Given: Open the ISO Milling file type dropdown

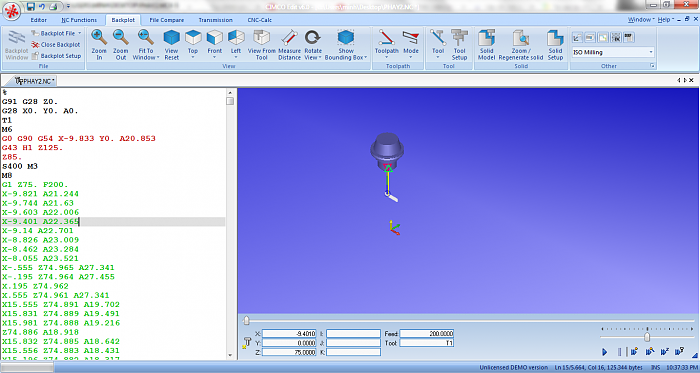Looking at the screenshot, I should 613,52.
